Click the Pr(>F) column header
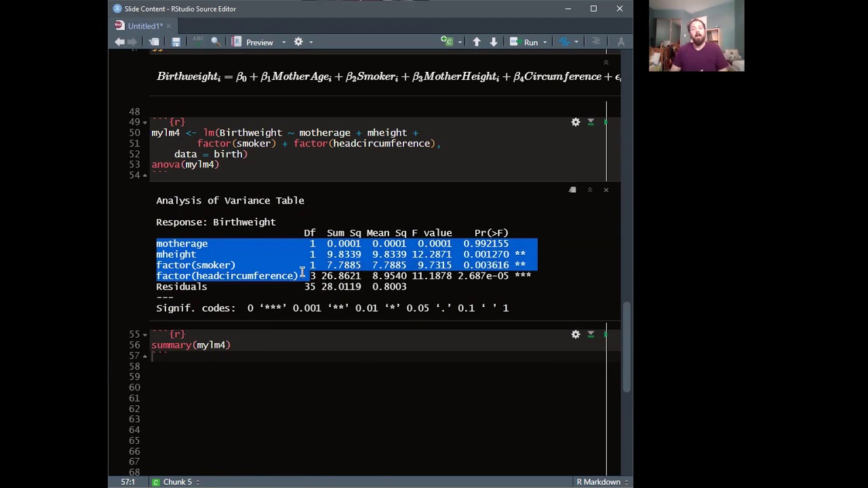Image resolution: width=868 pixels, height=488 pixels. pyautogui.click(x=492, y=233)
